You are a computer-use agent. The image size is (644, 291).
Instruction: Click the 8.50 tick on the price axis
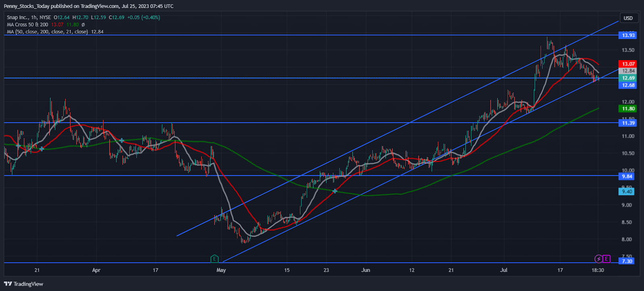click(627, 222)
